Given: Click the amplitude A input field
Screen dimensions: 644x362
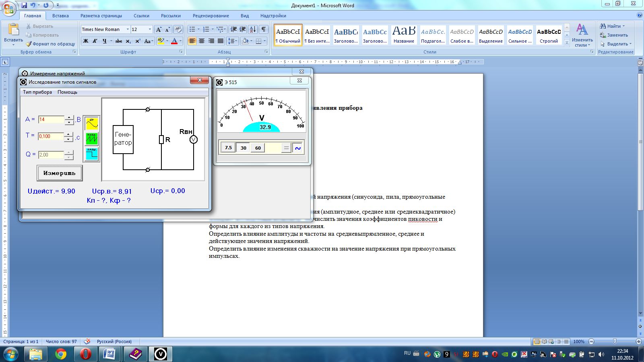Looking at the screenshot, I should (51, 119).
